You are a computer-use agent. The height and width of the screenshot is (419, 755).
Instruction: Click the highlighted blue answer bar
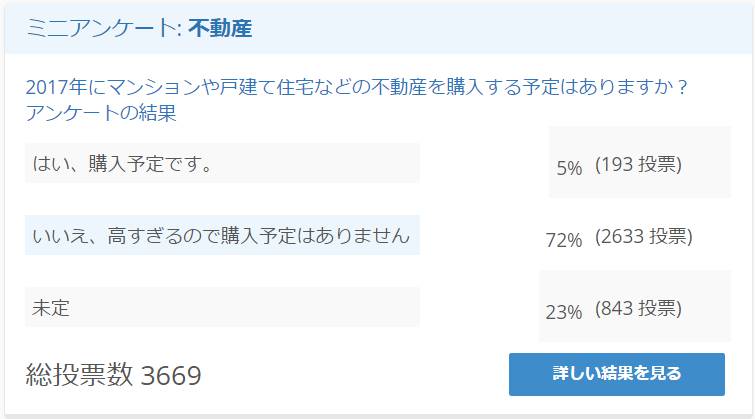click(222, 235)
